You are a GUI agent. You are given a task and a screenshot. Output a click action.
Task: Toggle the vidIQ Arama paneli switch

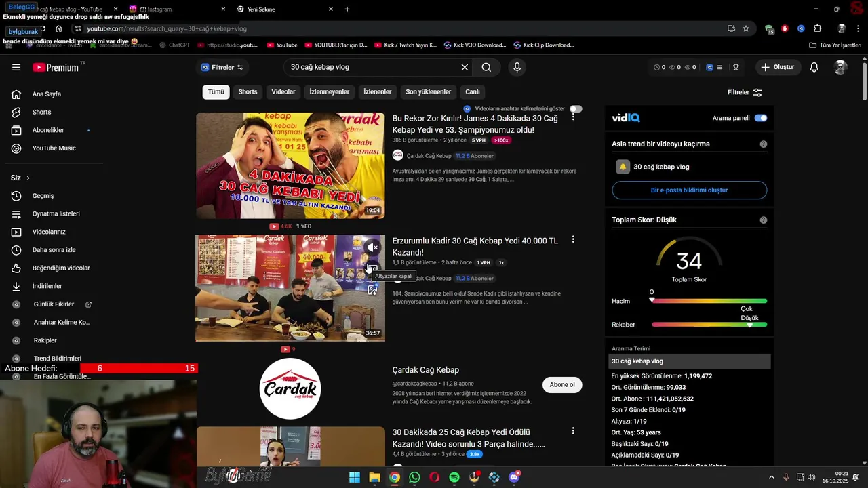(761, 118)
